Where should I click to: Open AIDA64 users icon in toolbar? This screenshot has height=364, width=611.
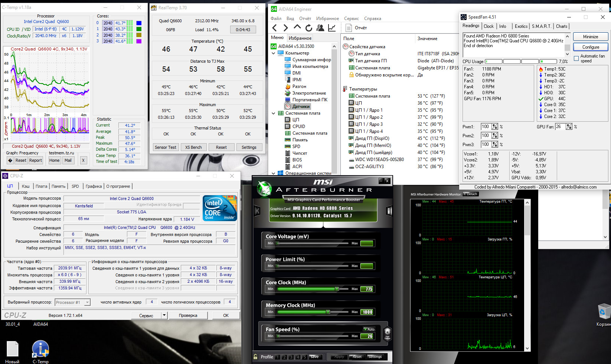pyautogui.click(x=320, y=28)
